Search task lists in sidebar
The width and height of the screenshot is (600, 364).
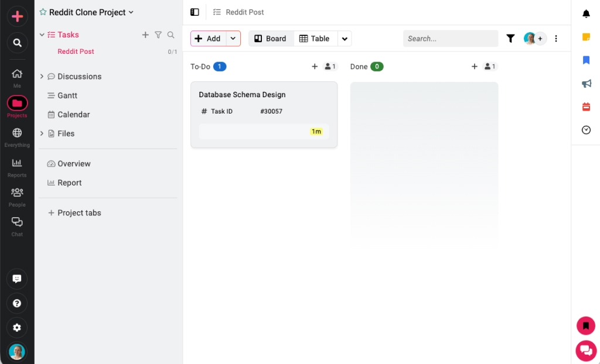[171, 35]
